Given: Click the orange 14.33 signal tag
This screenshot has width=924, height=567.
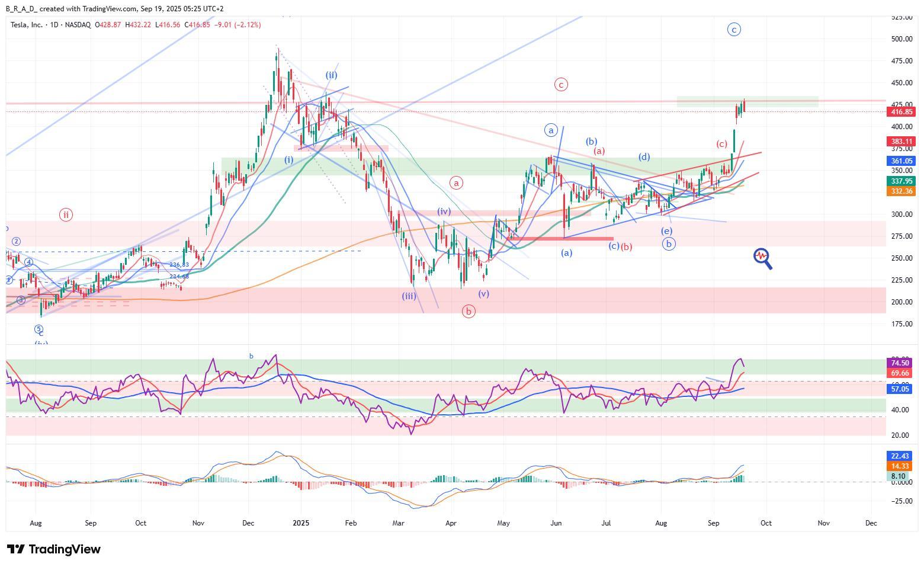Looking at the screenshot, I should [898, 467].
